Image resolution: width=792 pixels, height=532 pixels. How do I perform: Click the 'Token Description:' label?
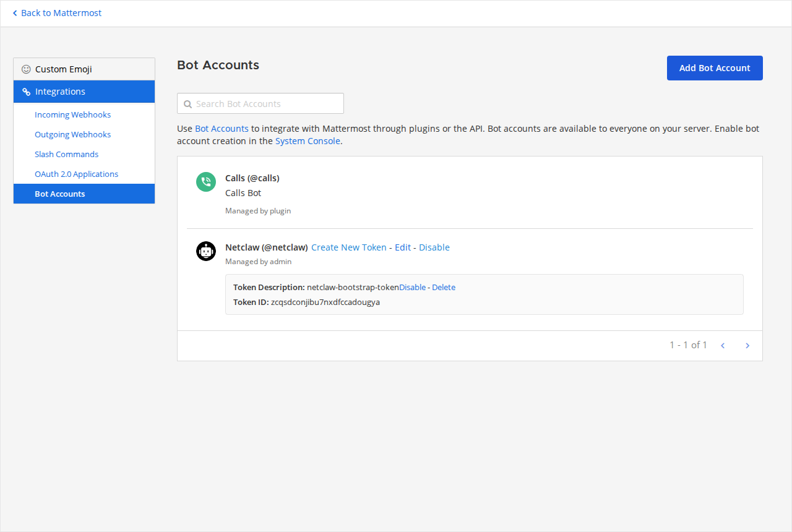coord(269,287)
